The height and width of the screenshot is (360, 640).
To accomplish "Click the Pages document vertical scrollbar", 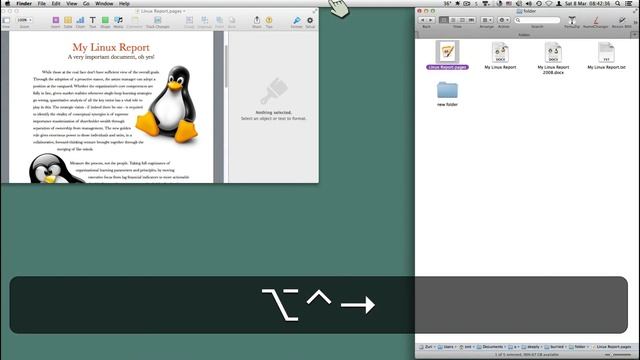I will click(x=226, y=65).
